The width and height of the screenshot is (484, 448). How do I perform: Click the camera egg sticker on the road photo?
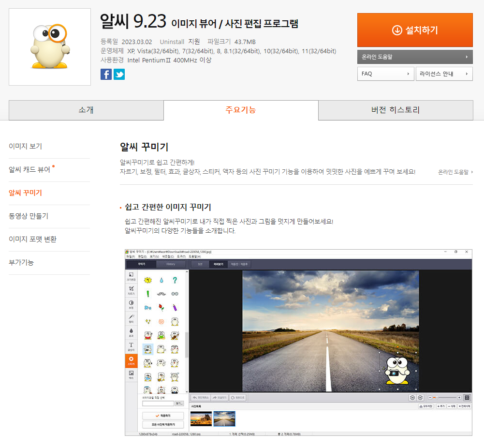tap(397, 371)
